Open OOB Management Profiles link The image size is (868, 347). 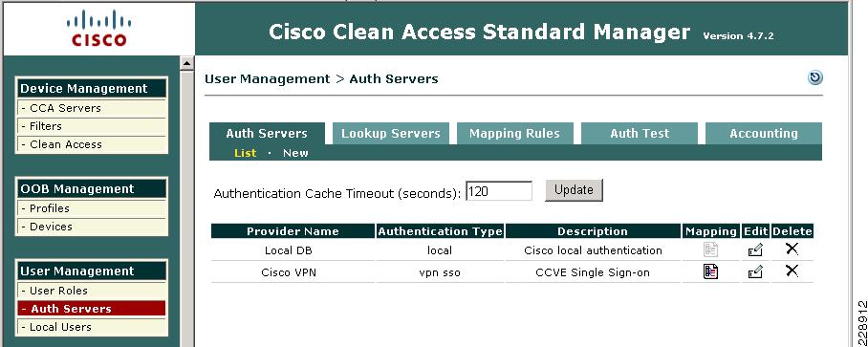click(92, 208)
